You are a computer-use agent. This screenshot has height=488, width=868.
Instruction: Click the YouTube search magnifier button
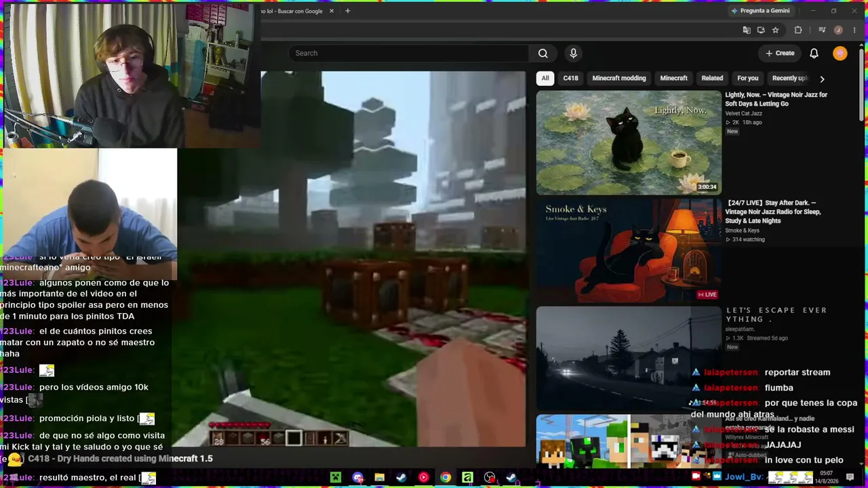click(x=542, y=54)
